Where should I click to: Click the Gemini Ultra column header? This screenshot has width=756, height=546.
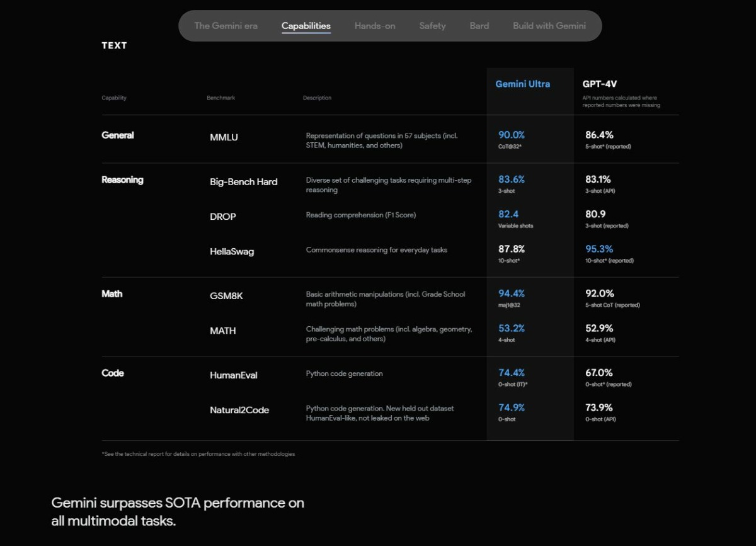point(522,84)
